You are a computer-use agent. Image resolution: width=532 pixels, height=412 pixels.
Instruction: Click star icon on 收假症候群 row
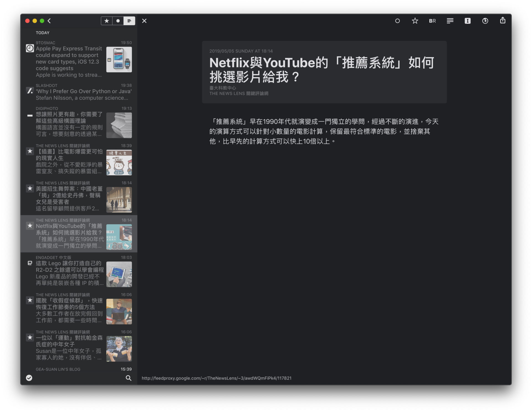tap(30, 300)
